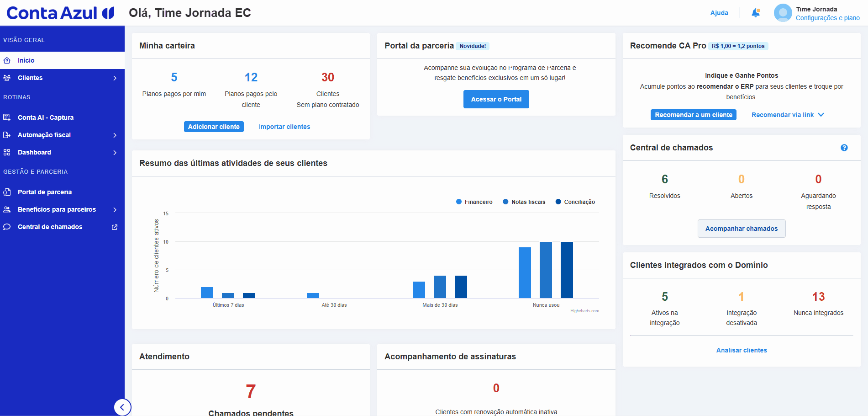Image resolution: width=868 pixels, height=416 pixels.
Task: Click the 1 Integração desativada count
Action: pyautogui.click(x=742, y=297)
